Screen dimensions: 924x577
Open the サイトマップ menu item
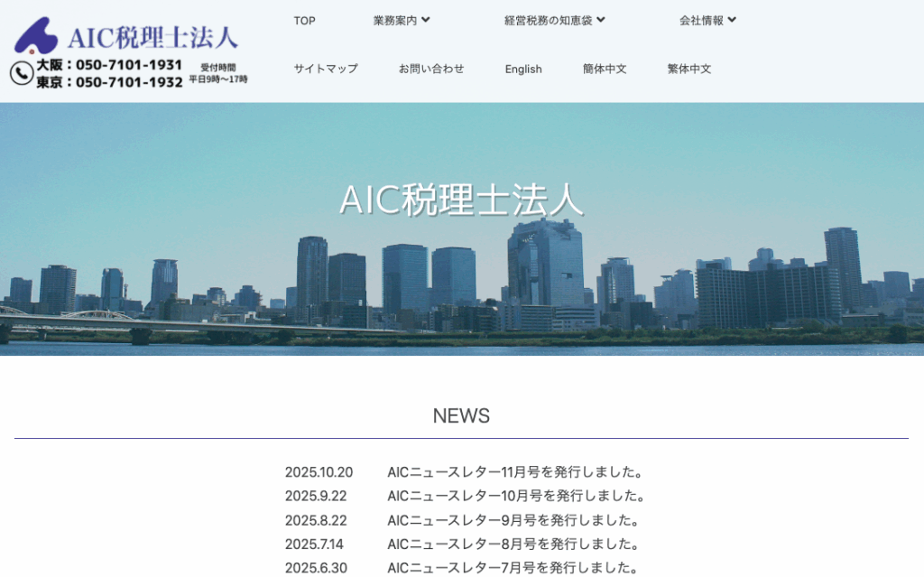pos(324,69)
